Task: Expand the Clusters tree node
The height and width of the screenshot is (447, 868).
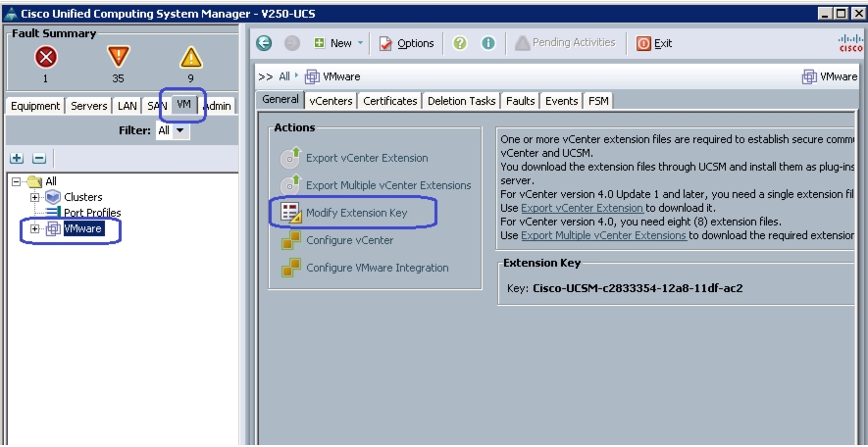Action: (35, 197)
